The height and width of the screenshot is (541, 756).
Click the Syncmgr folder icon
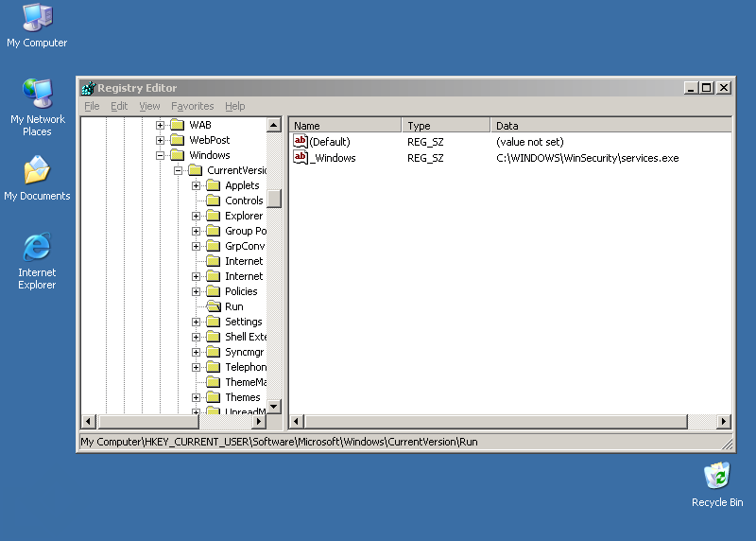(214, 352)
